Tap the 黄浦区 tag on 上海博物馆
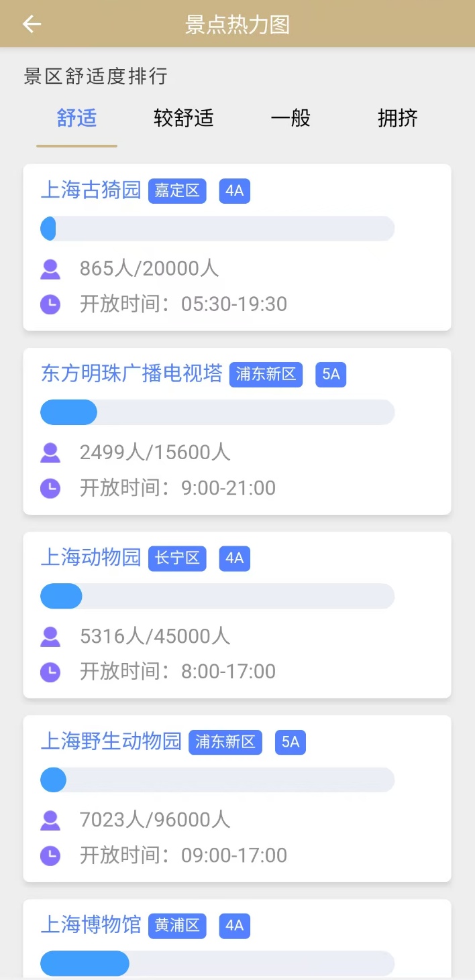The image size is (475, 980). 177,926
